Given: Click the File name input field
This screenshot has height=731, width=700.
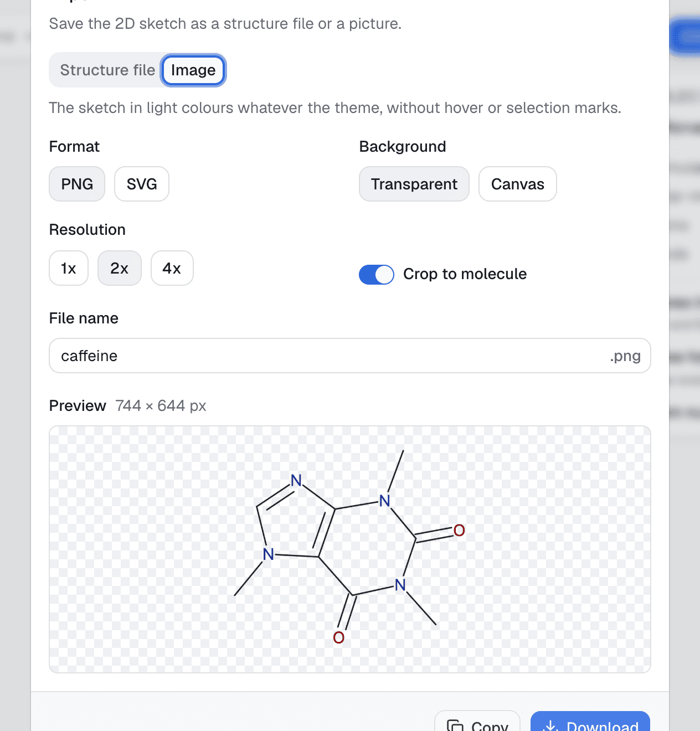Looking at the screenshot, I should pyautogui.click(x=350, y=356).
